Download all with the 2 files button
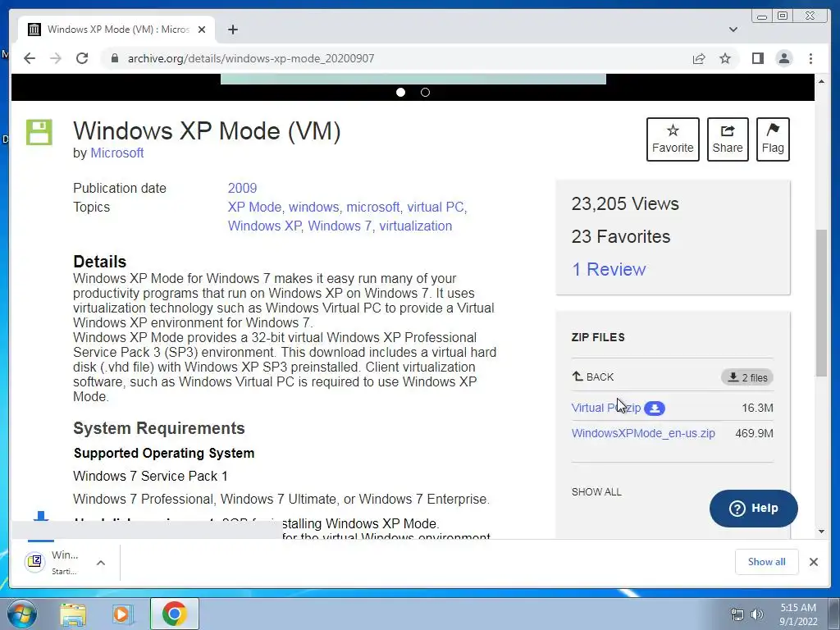 (x=746, y=377)
